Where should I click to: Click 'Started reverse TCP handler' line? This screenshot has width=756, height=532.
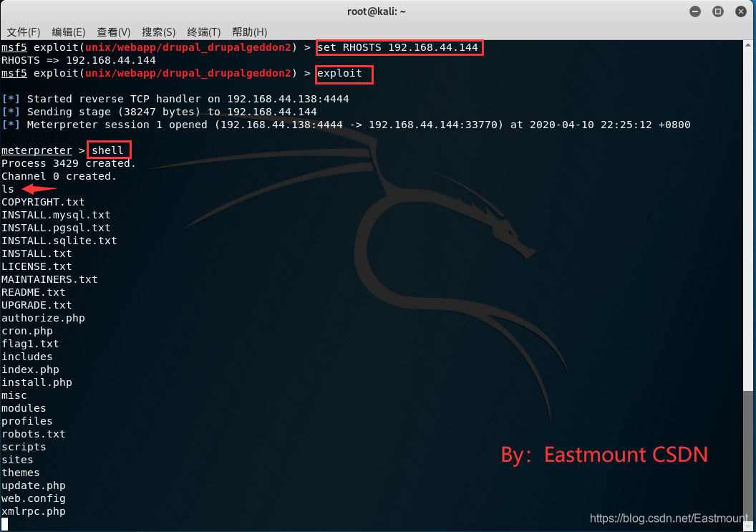(x=175, y=99)
